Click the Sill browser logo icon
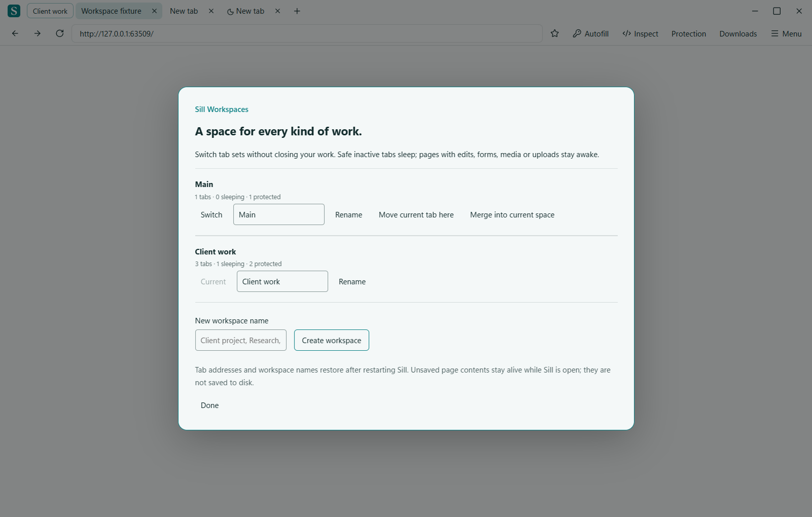The height and width of the screenshot is (517, 812). (14, 11)
